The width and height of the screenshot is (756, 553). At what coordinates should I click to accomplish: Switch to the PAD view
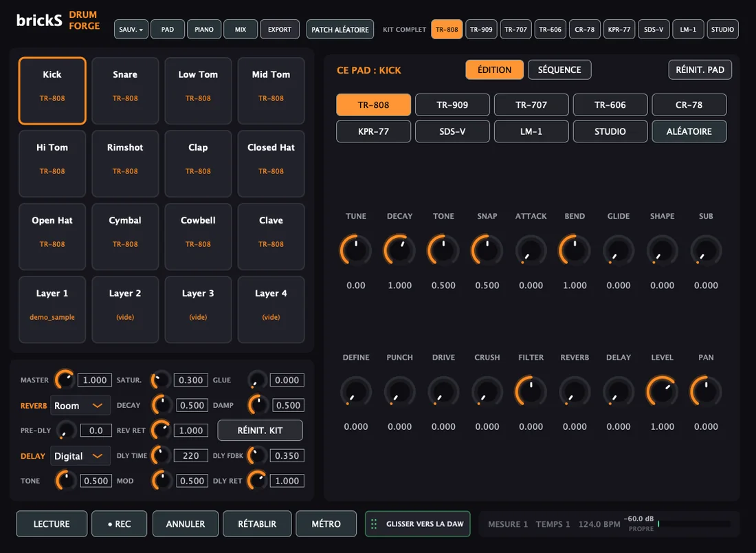coord(167,30)
